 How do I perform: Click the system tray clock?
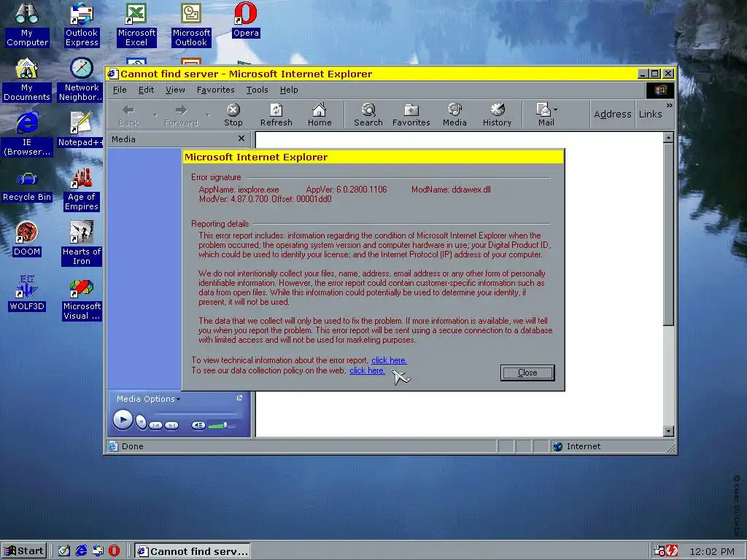(x=712, y=551)
